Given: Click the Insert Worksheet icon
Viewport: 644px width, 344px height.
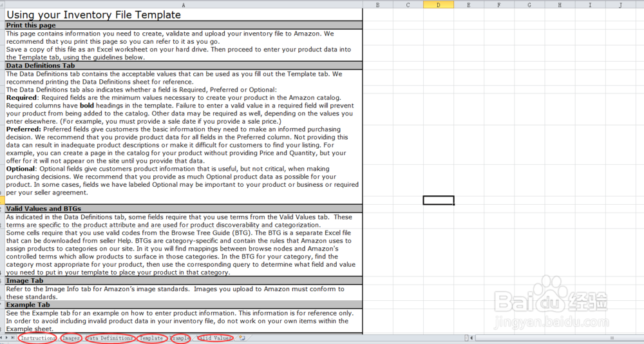Looking at the screenshot, I should (x=242, y=338).
